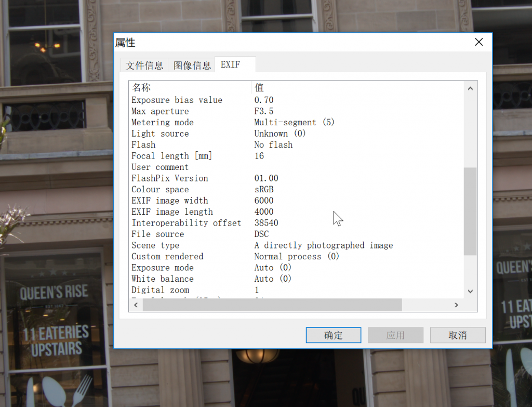The width and height of the screenshot is (532, 407).
Task: Open the 图像信息 tab
Action: tap(192, 65)
